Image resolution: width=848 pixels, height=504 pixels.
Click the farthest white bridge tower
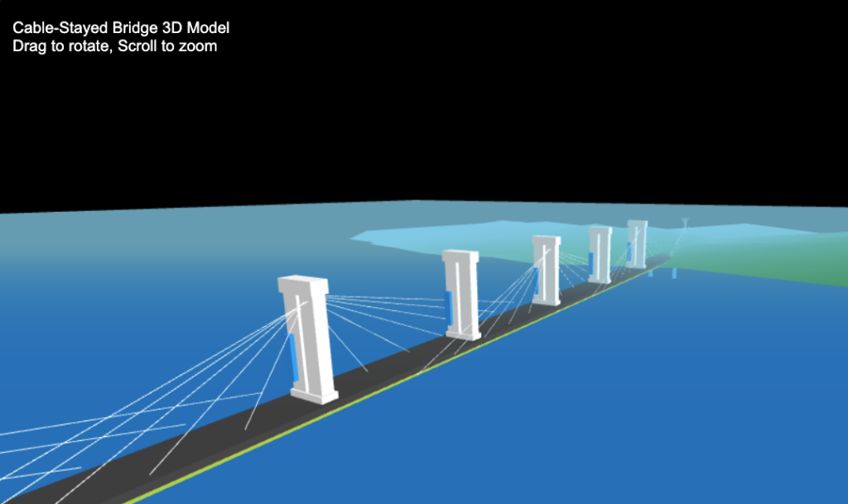pyautogui.click(x=638, y=242)
